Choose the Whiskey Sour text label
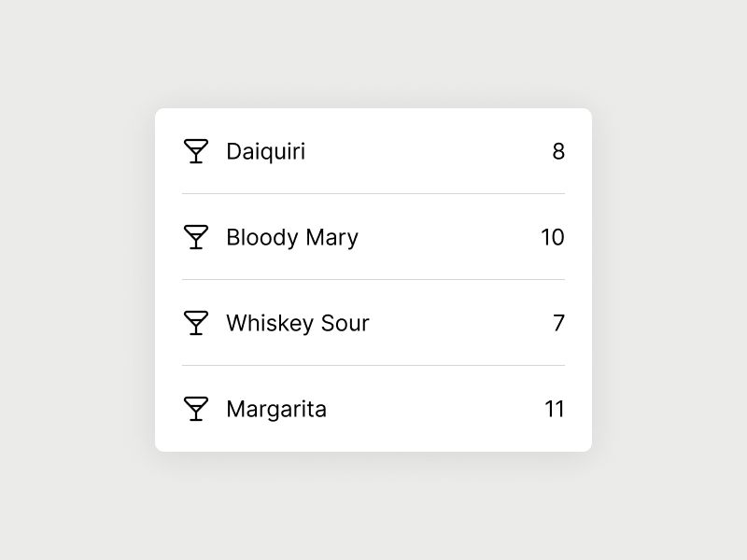The image size is (747, 560). [297, 323]
